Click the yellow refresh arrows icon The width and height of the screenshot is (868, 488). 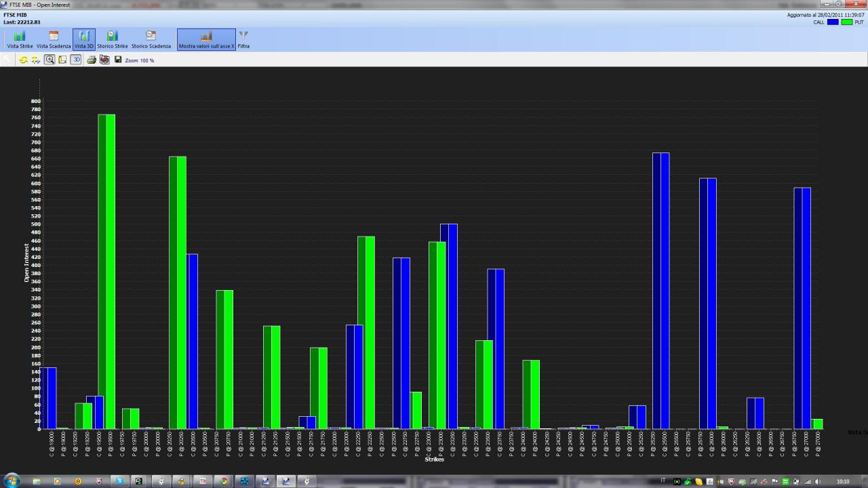point(24,60)
